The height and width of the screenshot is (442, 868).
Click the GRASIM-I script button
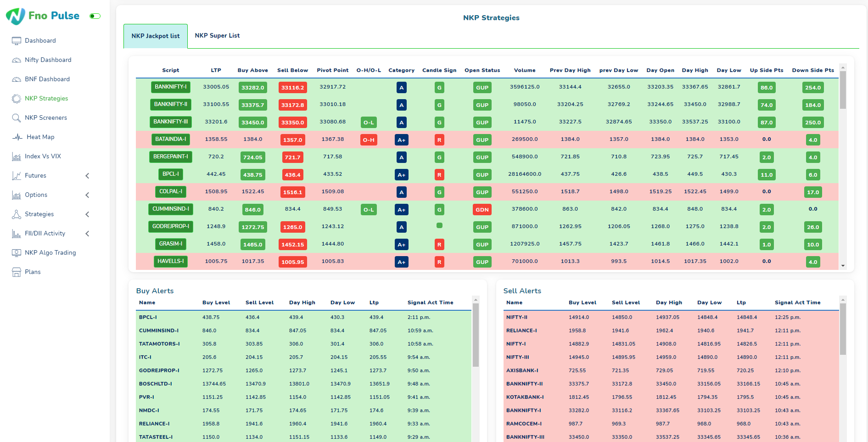click(171, 244)
